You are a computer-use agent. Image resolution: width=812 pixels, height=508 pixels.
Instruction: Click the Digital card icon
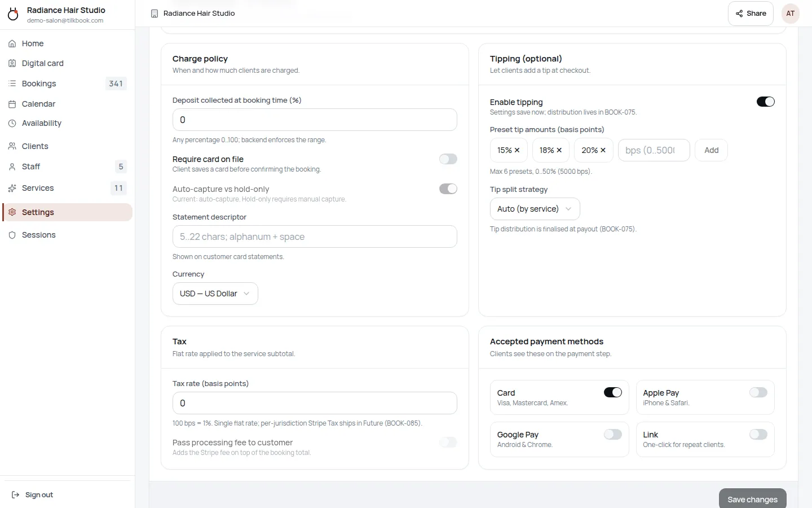(12, 63)
